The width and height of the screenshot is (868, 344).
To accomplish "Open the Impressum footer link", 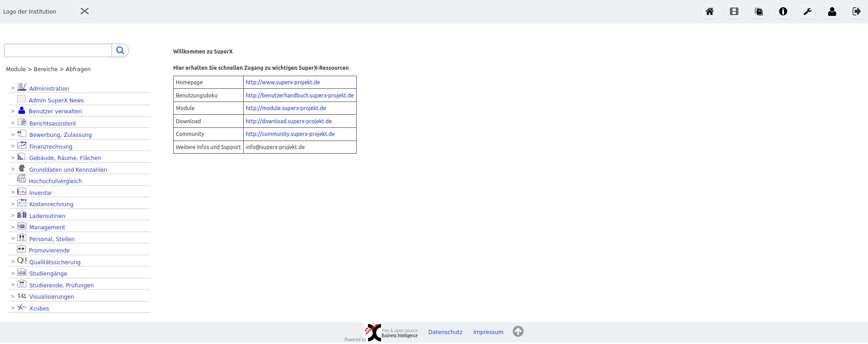I will (x=488, y=332).
